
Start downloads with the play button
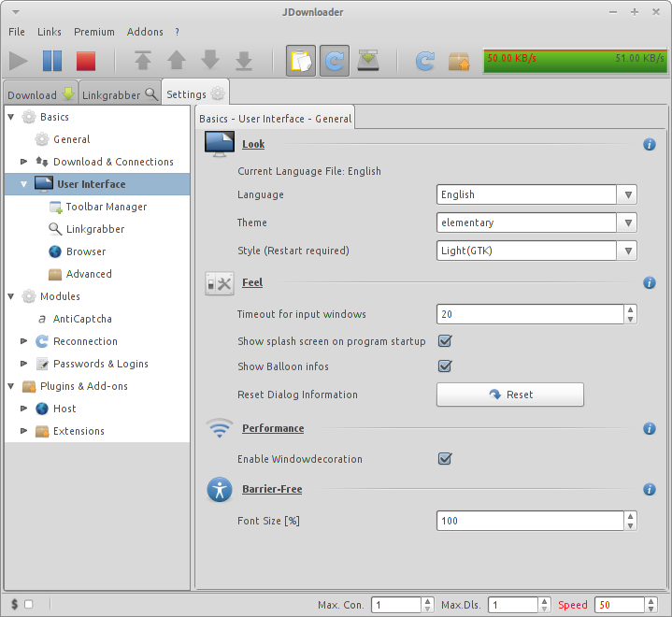pyautogui.click(x=19, y=61)
